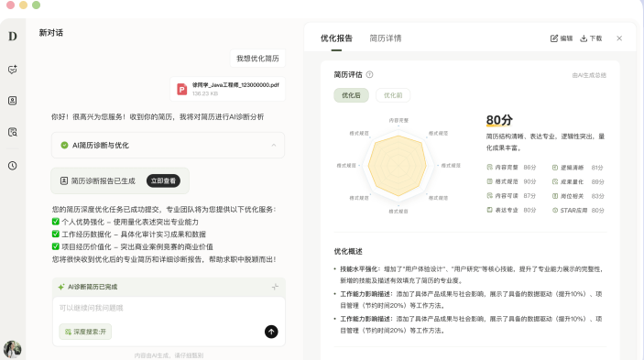Focus the 可以继续问我问题哦 input field

coord(169,308)
